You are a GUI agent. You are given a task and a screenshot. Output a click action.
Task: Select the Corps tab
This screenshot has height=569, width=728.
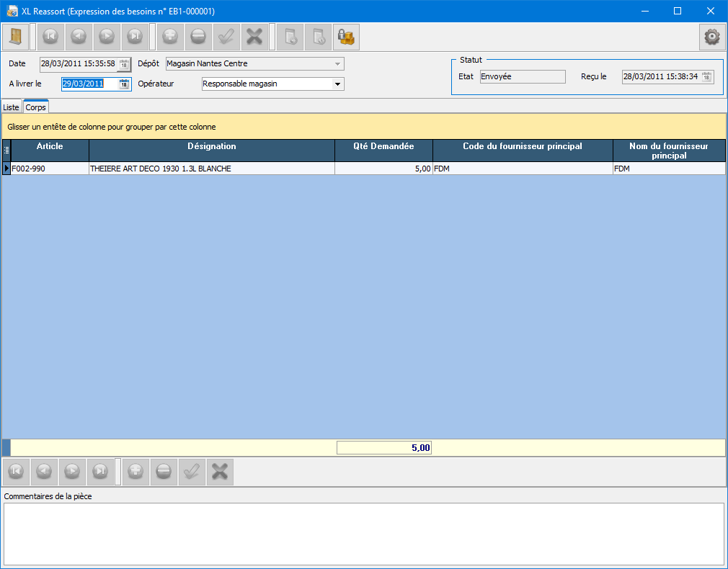(36, 107)
